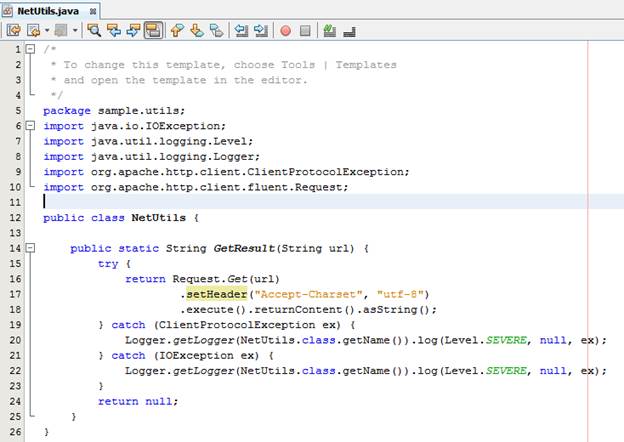Collapse the comment block fold at line 1
This screenshot has width=624, height=442.
pyautogui.click(x=30, y=49)
